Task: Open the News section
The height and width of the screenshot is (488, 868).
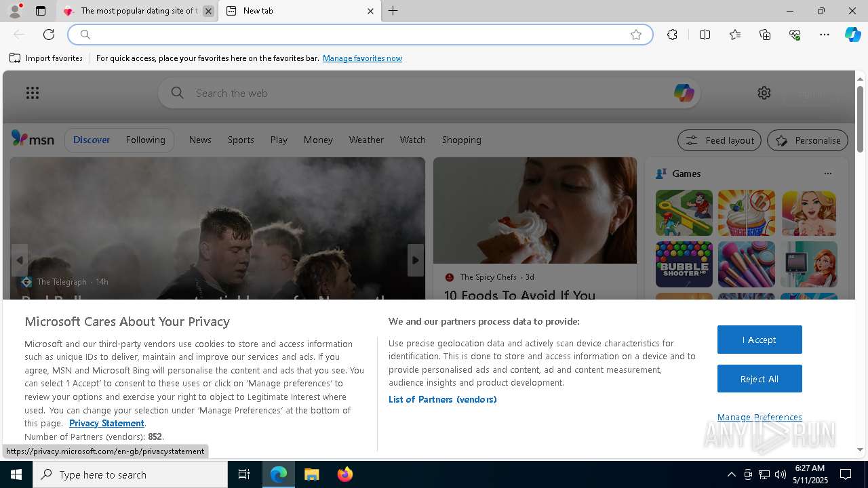Action: coord(200,140)
